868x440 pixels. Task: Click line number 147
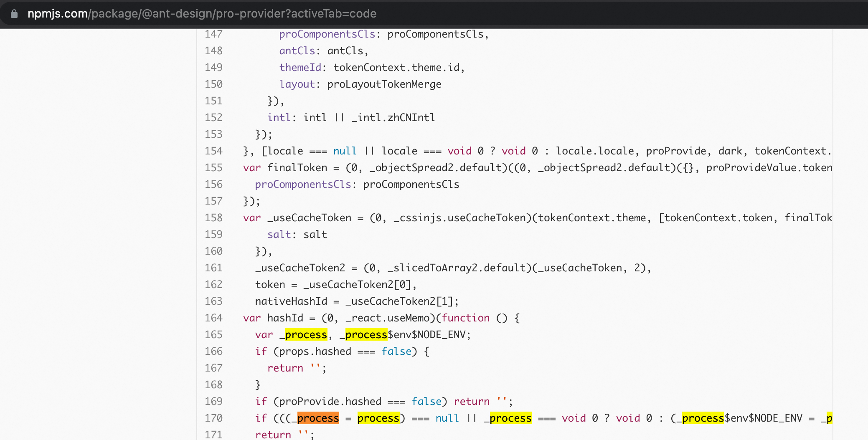tap(213, 34)
